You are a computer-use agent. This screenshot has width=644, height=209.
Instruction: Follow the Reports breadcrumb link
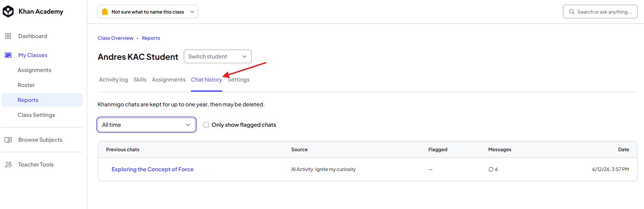[151, 38]
